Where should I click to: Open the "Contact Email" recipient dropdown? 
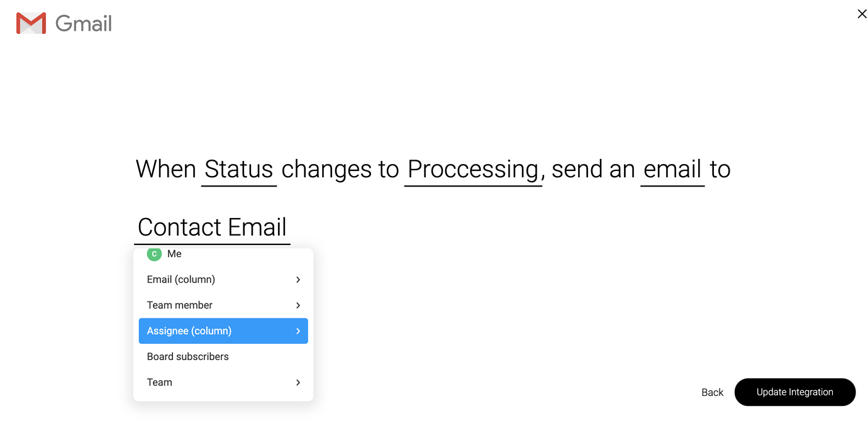(211, 227)
